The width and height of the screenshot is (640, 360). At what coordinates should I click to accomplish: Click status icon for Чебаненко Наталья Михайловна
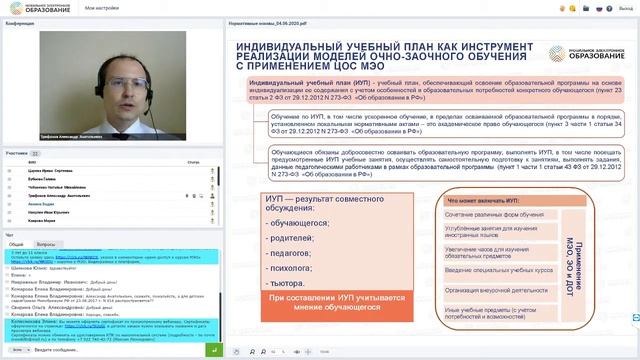click(x=212, y=188)
